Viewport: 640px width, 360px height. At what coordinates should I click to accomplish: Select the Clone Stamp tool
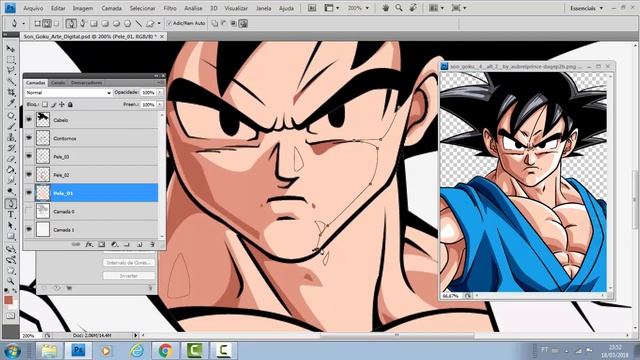(11, 137)
